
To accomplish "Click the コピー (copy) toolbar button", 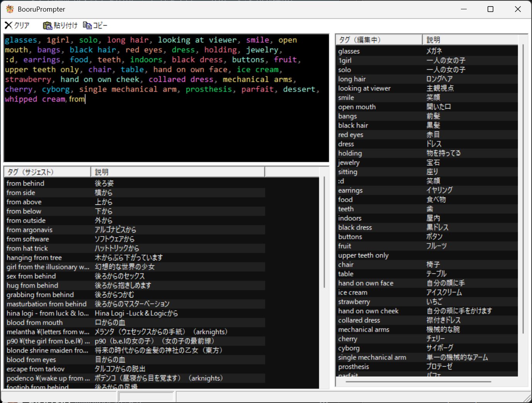I will click(95, 26).
